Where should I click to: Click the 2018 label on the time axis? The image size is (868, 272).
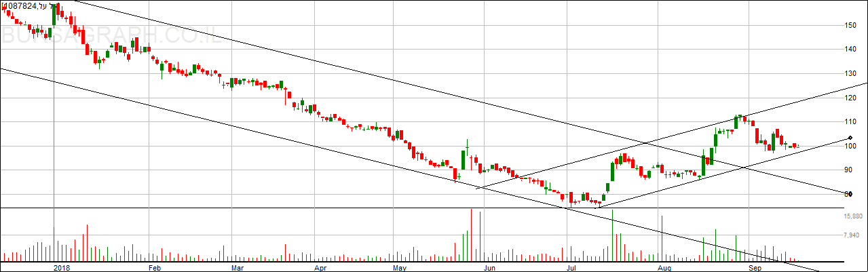click(x=62, y=267)
